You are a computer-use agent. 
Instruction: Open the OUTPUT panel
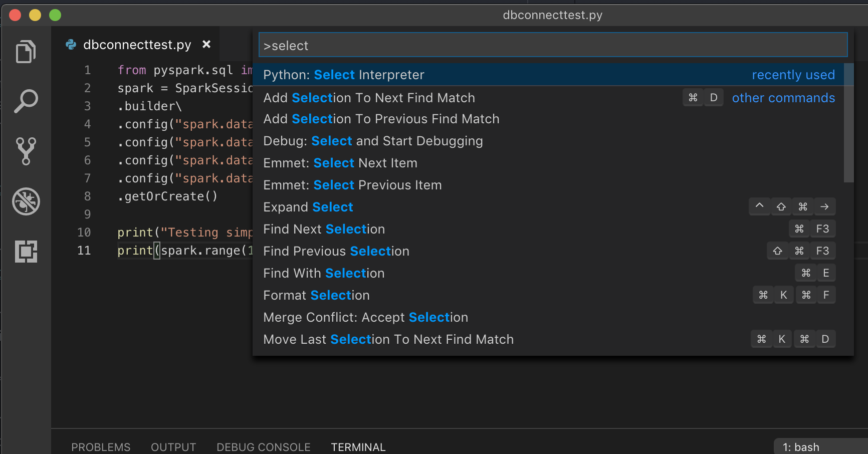pyautogui.click(x=173, y=446)
